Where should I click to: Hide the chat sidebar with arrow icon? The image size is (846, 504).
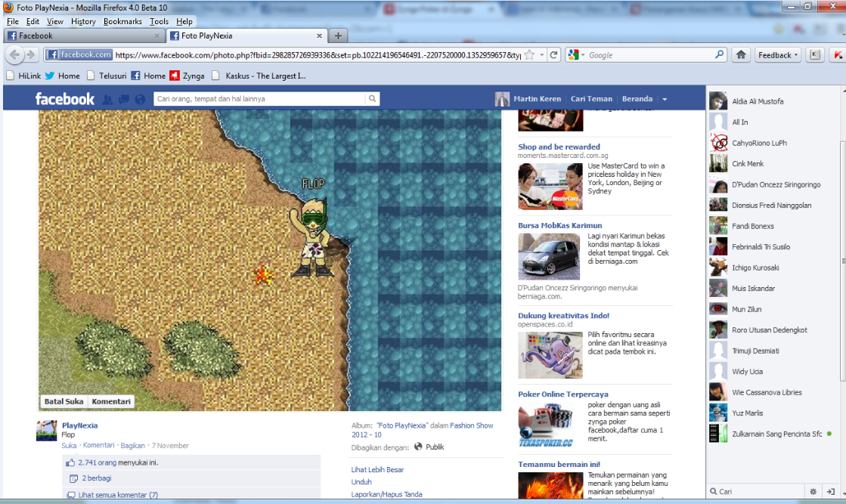[x=830, y=492]
